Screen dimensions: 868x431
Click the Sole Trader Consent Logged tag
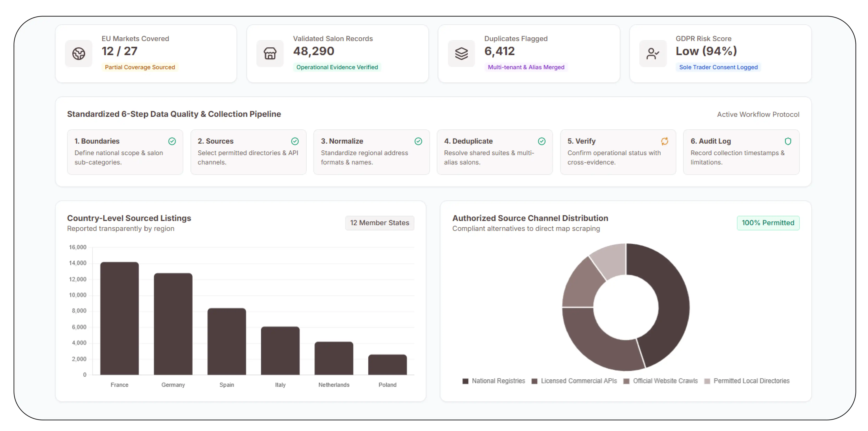[x=718, y=67]
